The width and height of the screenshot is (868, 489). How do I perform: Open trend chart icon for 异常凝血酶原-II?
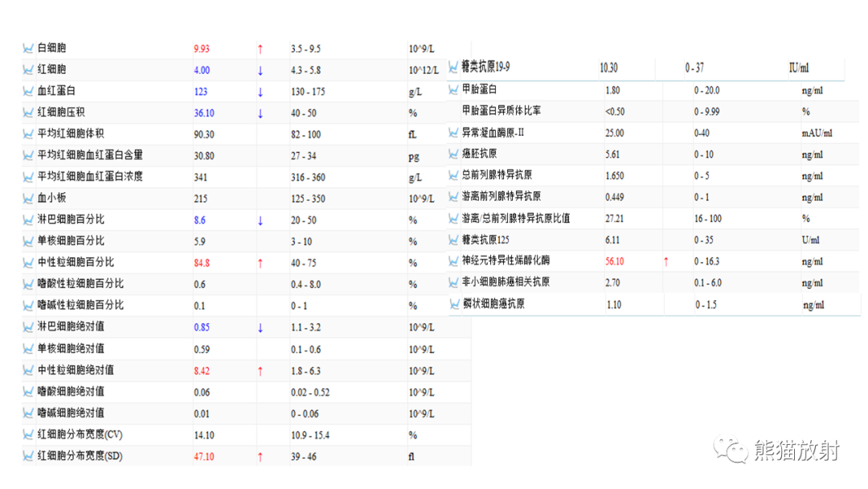(x=453, y=133)
